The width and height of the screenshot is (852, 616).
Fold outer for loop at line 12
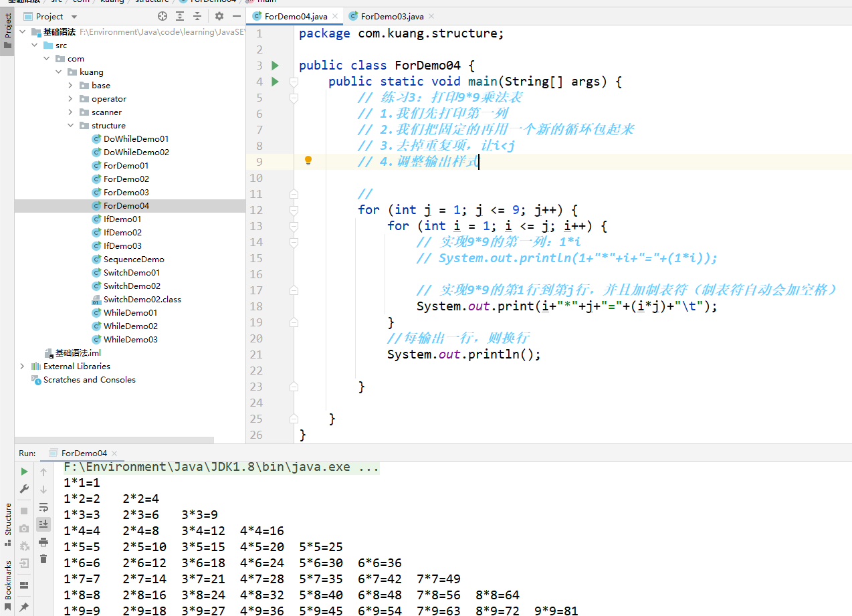pyautogui.click(x=293, y=210)
